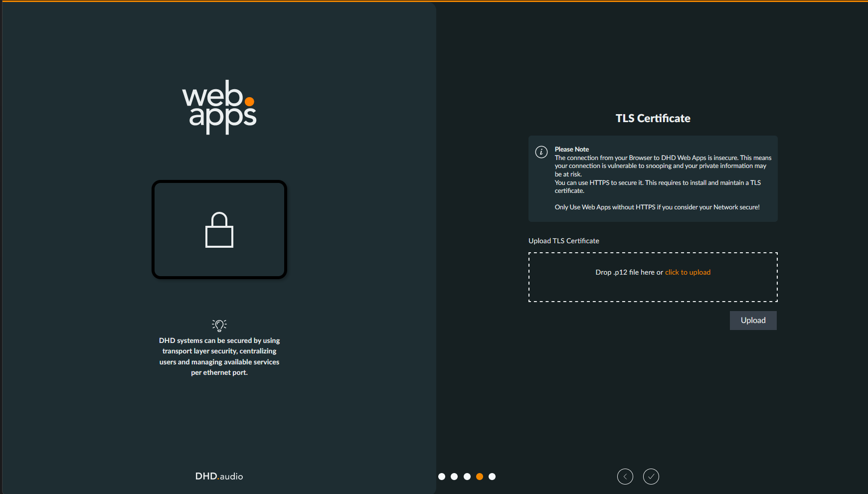The height and width of the screenshot is (494, 868).
Task: Jump to the second wizard step dot
Action: [454, 477]
